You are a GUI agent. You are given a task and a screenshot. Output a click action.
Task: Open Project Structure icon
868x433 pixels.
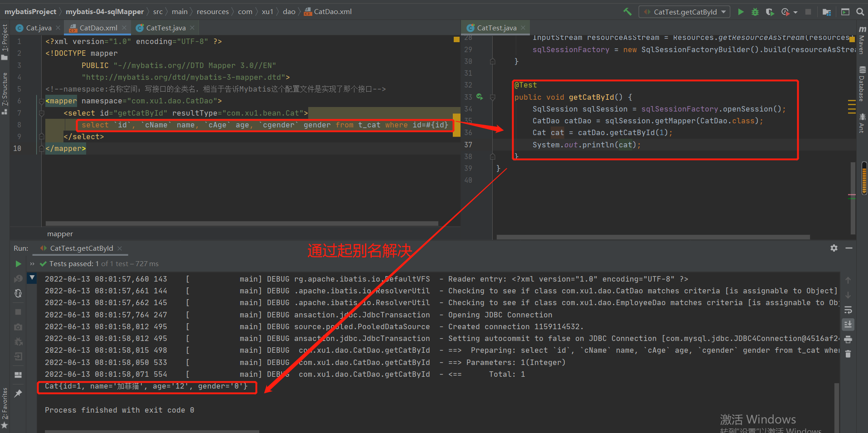(x=827, y=12)
